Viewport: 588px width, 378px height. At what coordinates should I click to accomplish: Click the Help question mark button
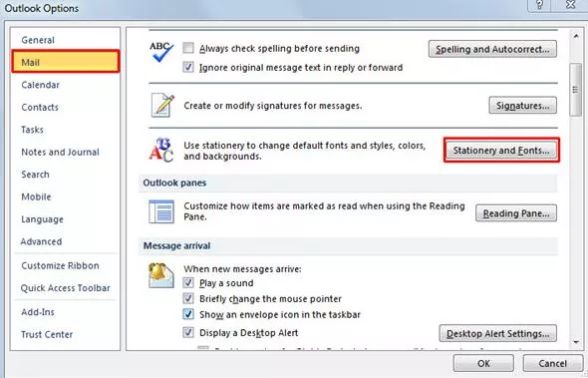[x=539, y=5]
